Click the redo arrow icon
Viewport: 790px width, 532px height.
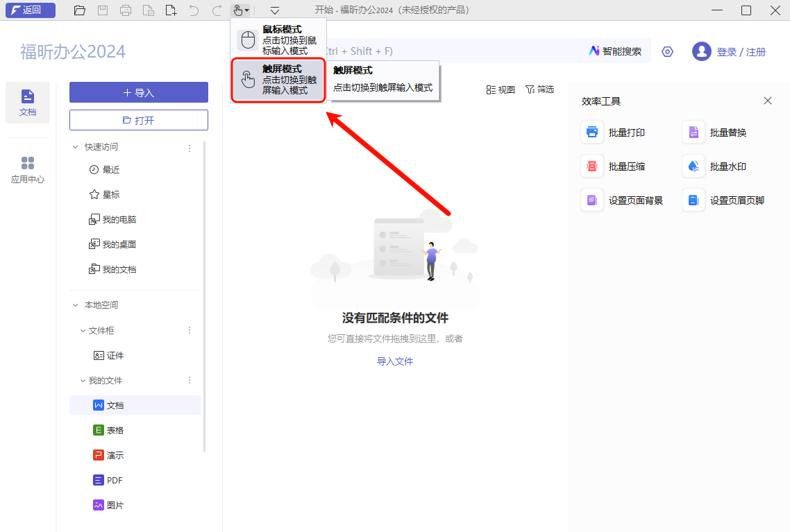click(x=217, y=10)
